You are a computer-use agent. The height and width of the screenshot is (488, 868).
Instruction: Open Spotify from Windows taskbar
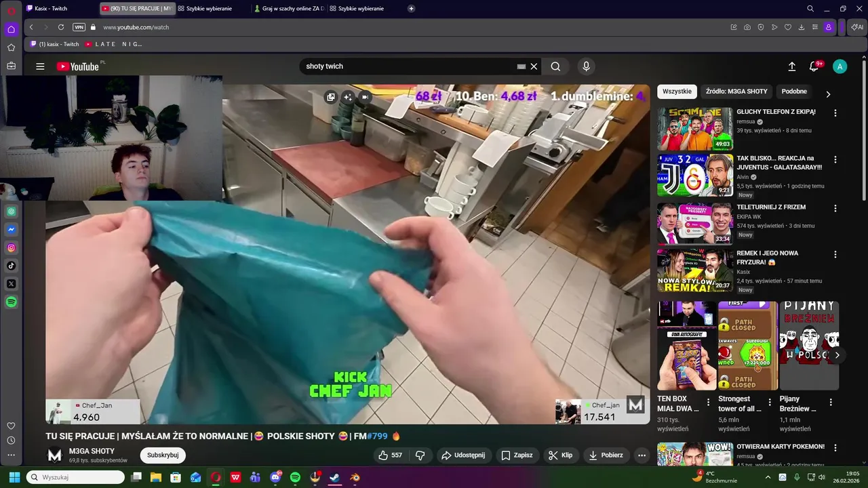click(x=295, y=477)
